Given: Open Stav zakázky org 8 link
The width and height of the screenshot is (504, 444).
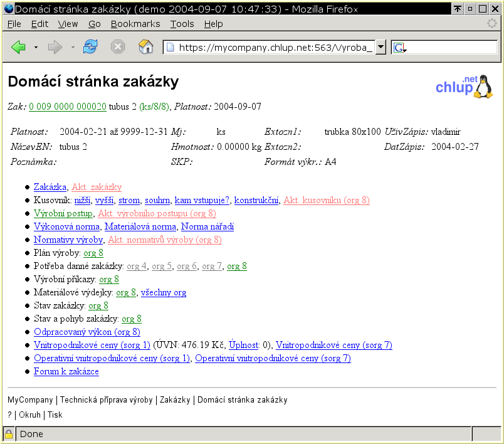Looking at the screenshot, I should pos(98,305).
